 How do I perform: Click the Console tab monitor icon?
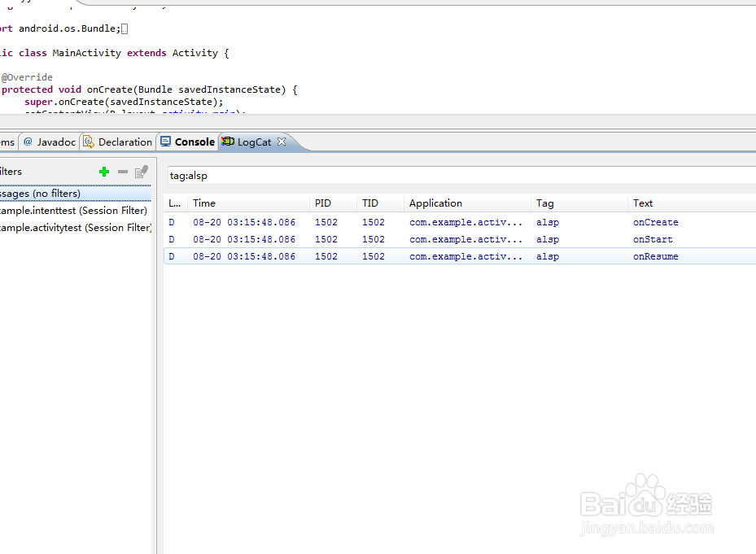click(x=166, y=142)
